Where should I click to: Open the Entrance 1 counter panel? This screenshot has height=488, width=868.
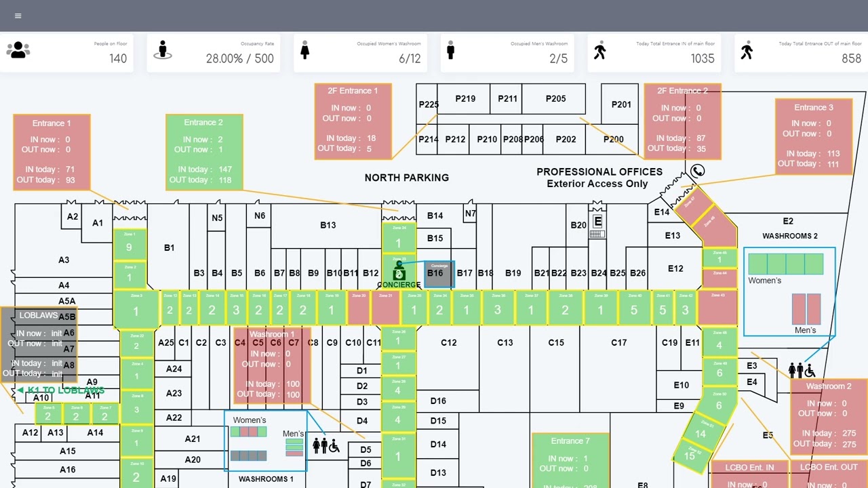click(x=52, y=152)
